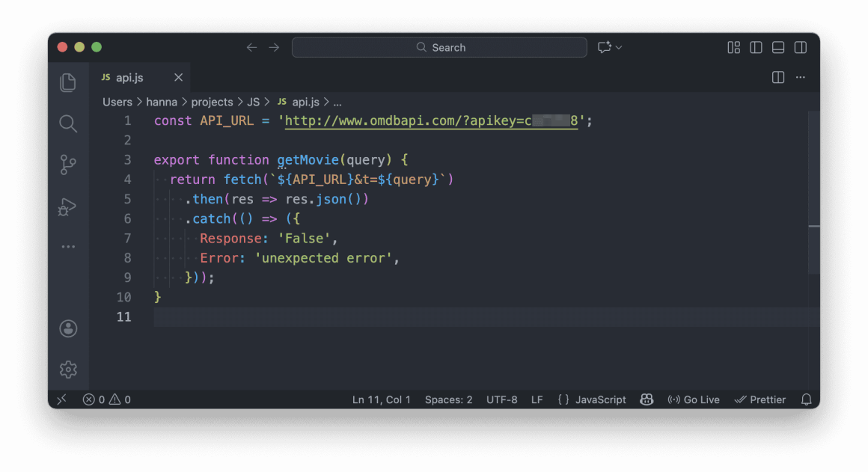This screenshot has height=472, width=868.
Task: Select the Search icon in activity bar
Action: pyautogui.click(x=68, y=124)
